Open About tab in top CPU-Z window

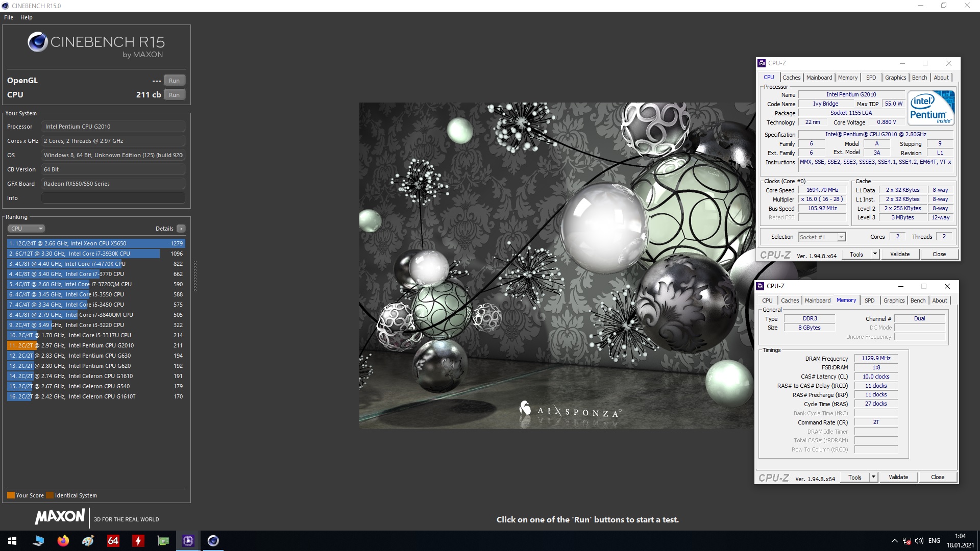941,78
